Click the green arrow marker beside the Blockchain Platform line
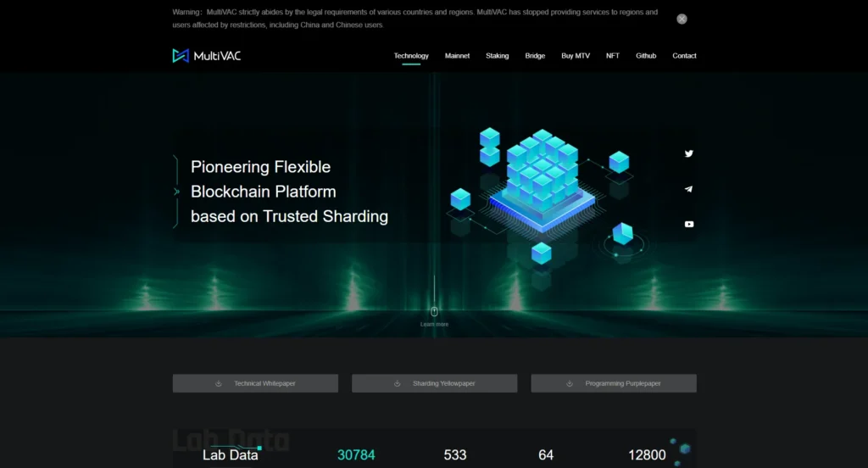This screenshot has width=868, height=468. (176, 192)
